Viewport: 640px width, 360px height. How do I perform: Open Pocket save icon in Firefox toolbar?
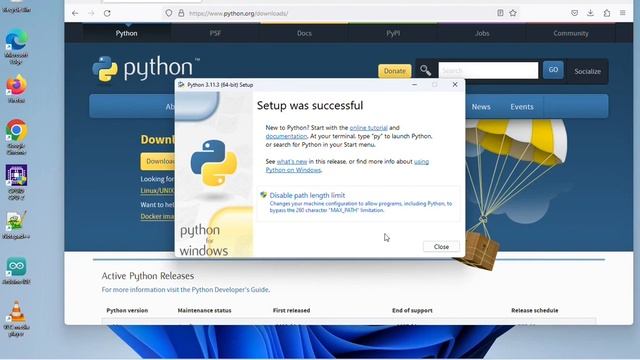tap(574, 13)
